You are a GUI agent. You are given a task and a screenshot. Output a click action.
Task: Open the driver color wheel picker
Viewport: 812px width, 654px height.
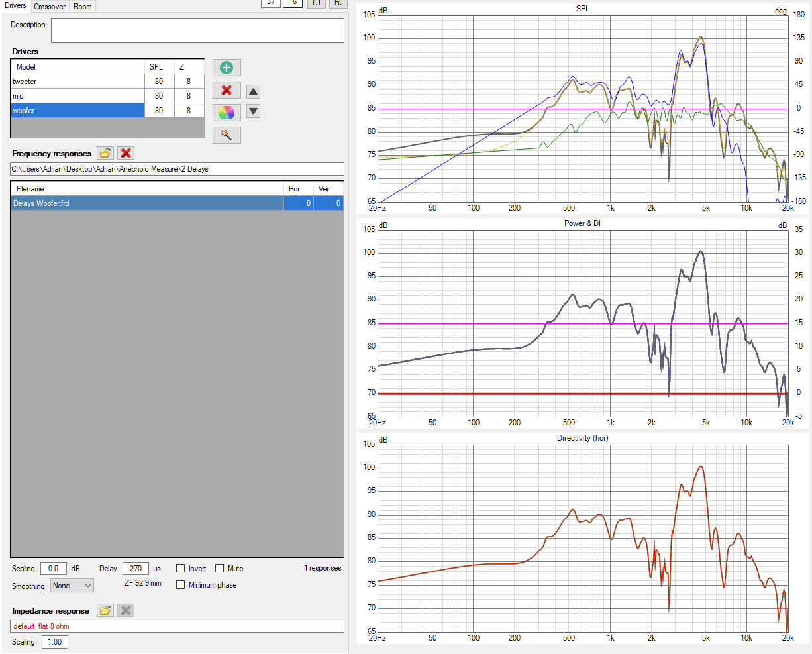(227, 113)
